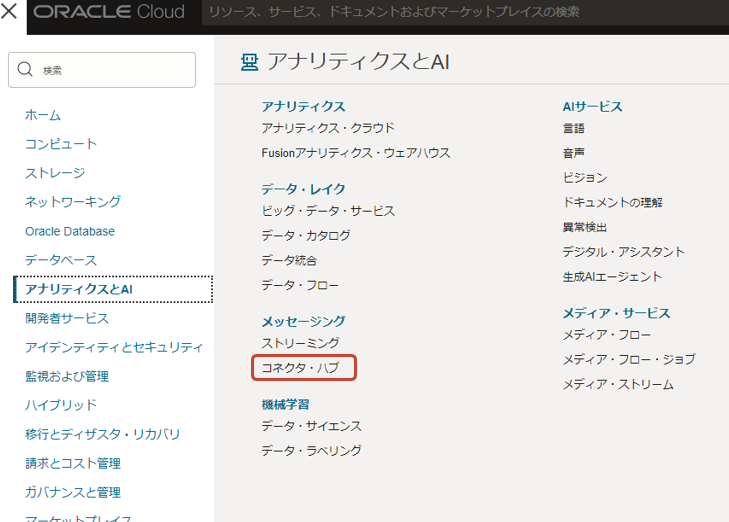Open デジタル・アシスタント link

coord(624,251)
